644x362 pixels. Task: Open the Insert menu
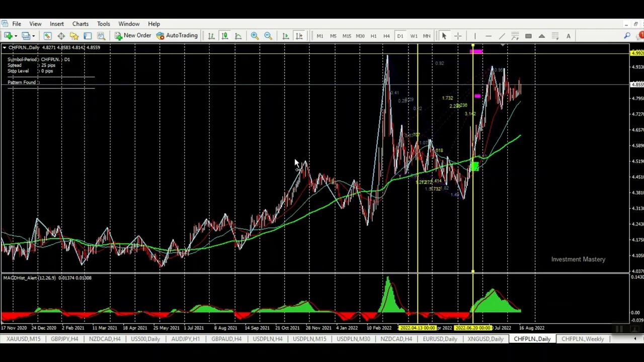pyautogui.click(x=57, y=24)
